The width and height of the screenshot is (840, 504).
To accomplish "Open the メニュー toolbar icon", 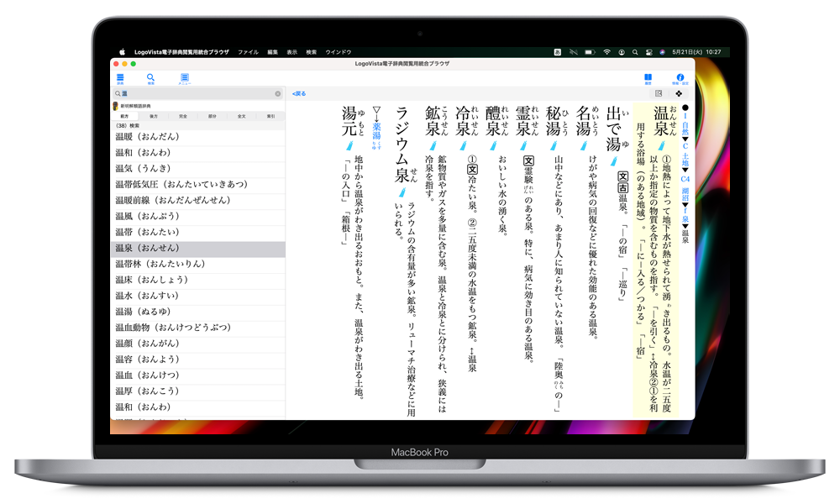I will click(x=184, y=79).
